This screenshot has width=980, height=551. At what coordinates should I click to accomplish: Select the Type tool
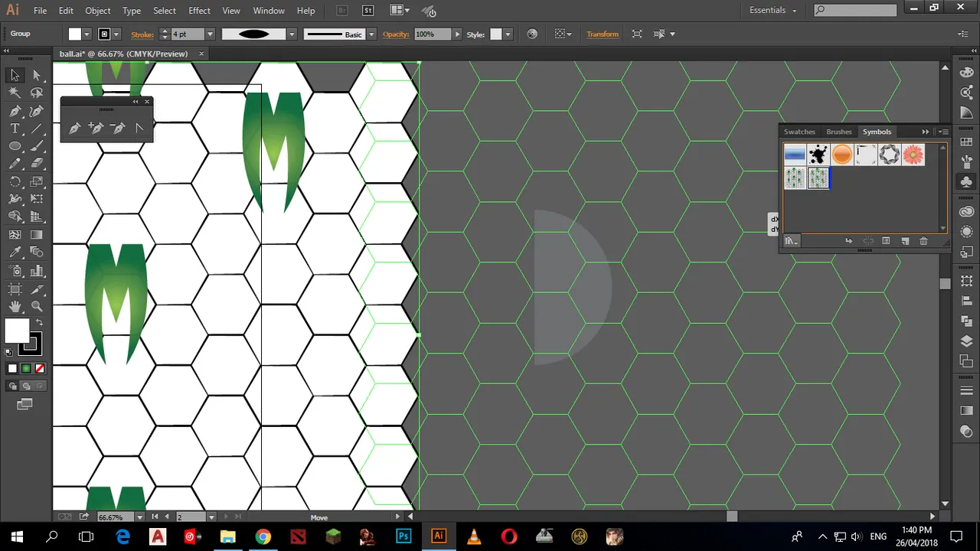pos(15,129)
